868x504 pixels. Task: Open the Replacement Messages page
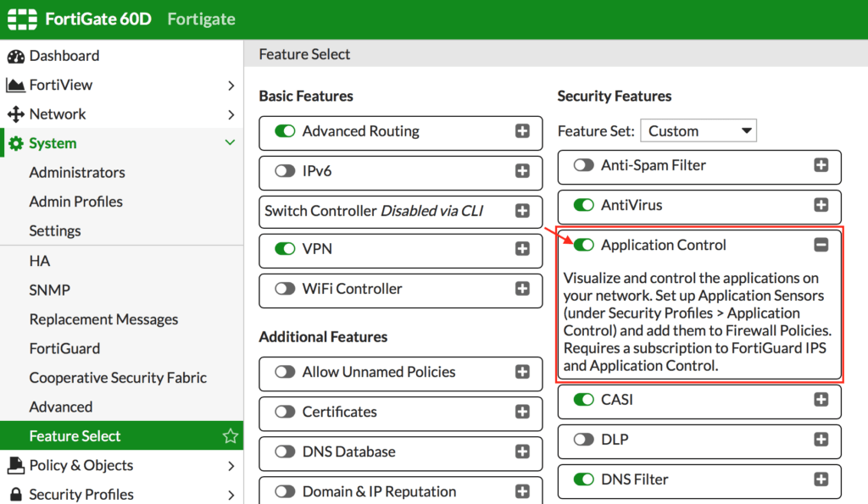pos(103,319)
